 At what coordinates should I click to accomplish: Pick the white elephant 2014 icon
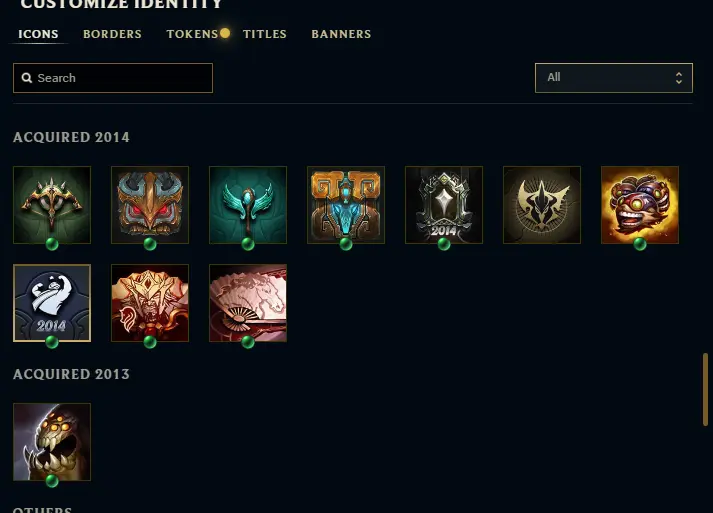pyautogui.click(x=52, y=303)
